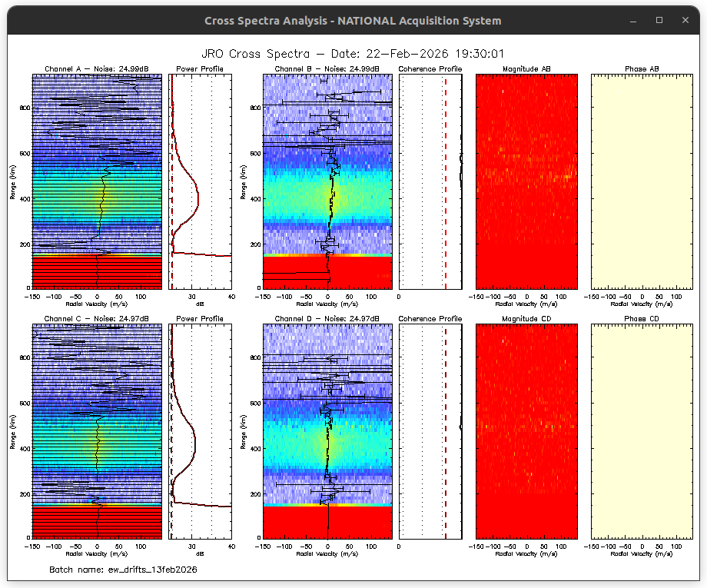This screenshot has height=588, width=707.
Task: Select the top Coherence Profile plot
Action: tap(430, 181)
